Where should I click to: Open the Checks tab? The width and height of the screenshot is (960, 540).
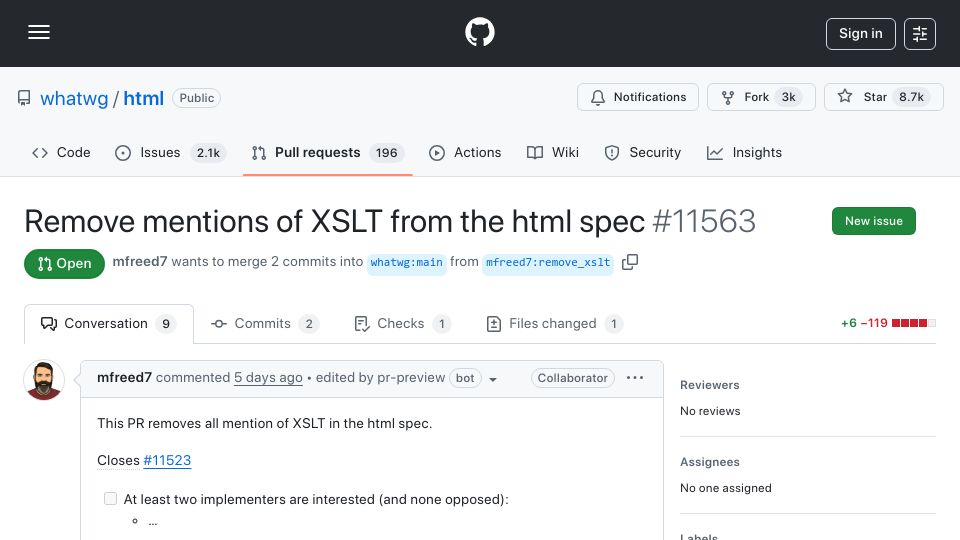(x=402, y=324)
